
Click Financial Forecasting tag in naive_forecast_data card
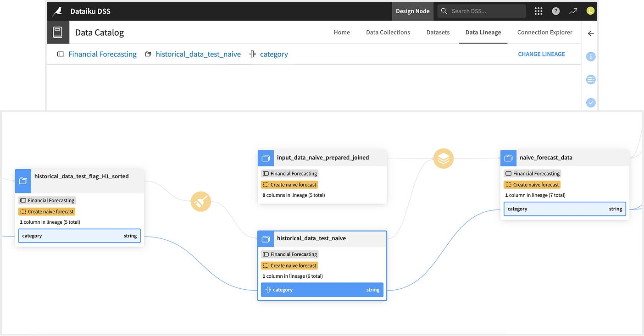point(532,174)
